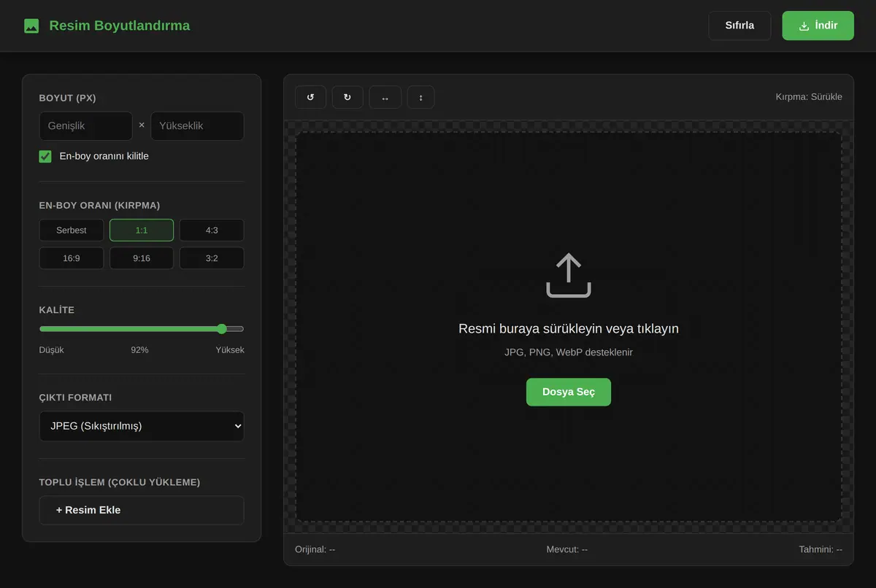Click the JPG, PNG, WebP desteklenir text
Image resolution: width=876 pixels, height=588 pixels.
pos(569,352)
